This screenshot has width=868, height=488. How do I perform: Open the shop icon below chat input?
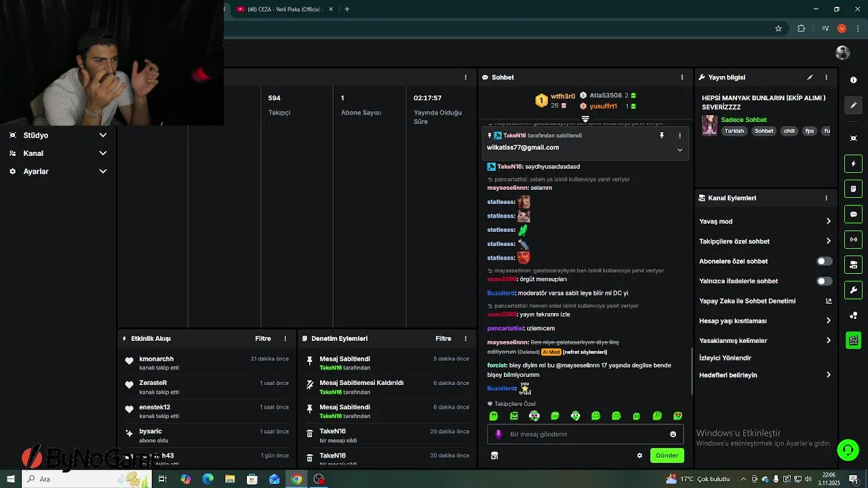(494, 455)
